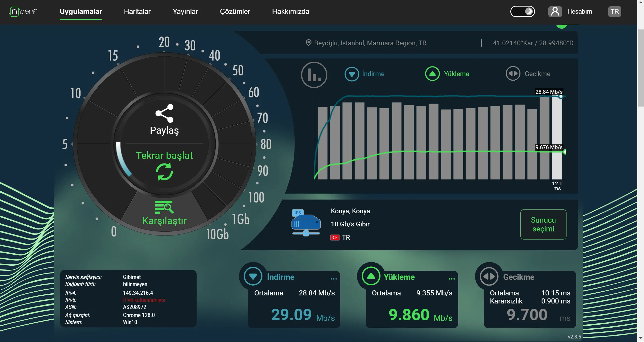Viewport: 644px width, 342px height.
Task: Click the Turkish flag icon
Action: click(x=335, y=237)
